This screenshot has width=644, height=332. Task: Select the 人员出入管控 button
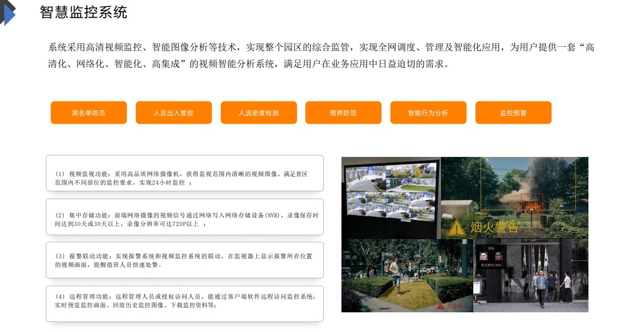tap(174, 113)
